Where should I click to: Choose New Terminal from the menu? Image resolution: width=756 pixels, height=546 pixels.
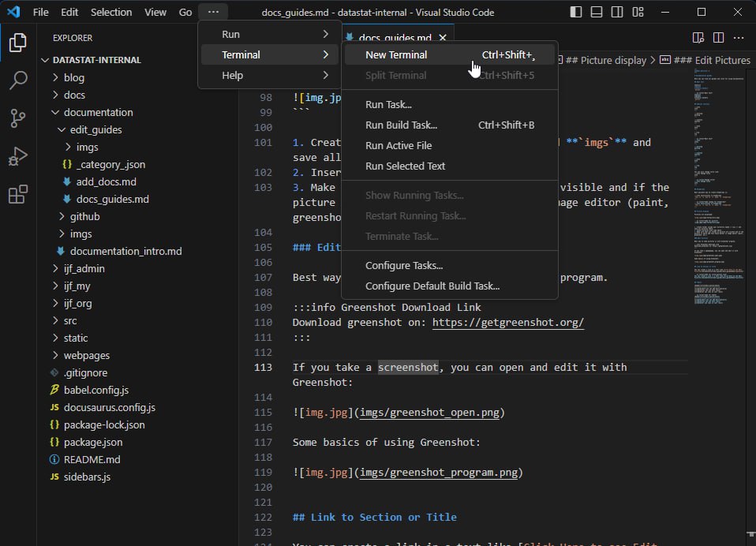click(450, 55)
